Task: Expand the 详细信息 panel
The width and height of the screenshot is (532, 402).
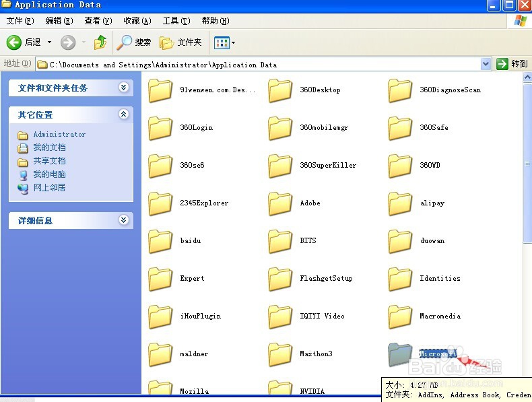Action: tap(123, 220)
